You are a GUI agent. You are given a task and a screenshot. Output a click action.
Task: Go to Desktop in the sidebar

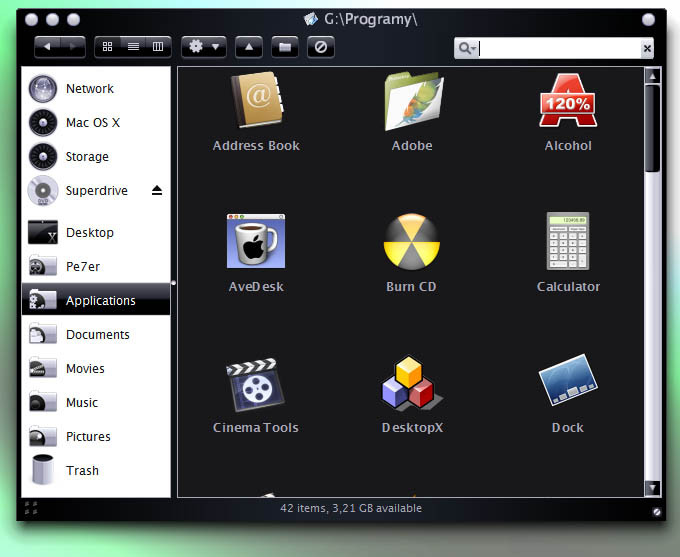coord(96,233)
